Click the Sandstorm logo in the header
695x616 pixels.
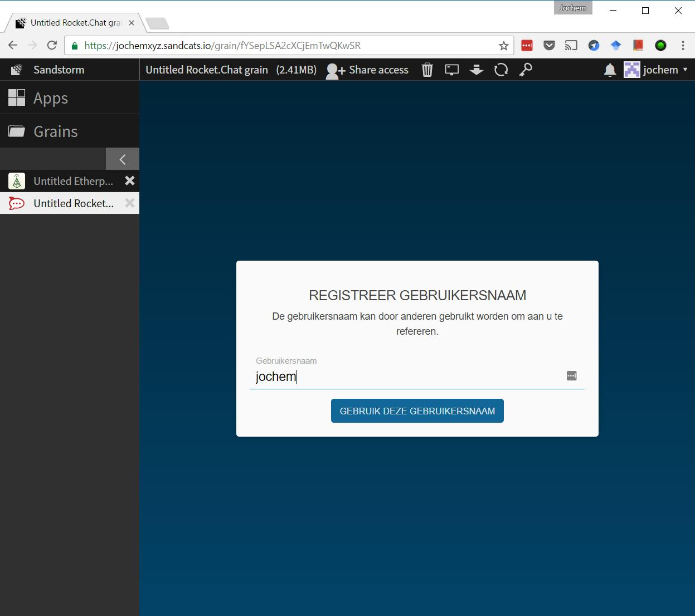coord(17,70)
